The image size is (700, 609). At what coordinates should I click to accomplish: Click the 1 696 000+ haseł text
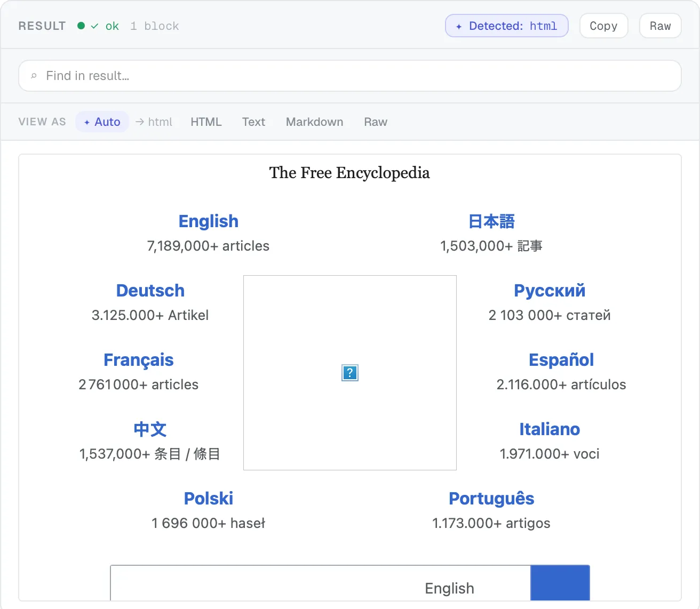click(x=209, y=523)
